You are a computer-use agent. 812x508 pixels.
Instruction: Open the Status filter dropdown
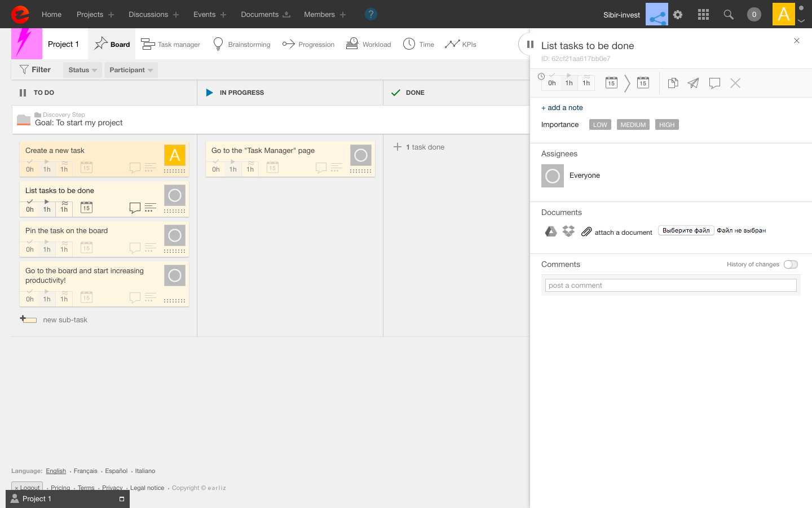click(x=82, y=70)
